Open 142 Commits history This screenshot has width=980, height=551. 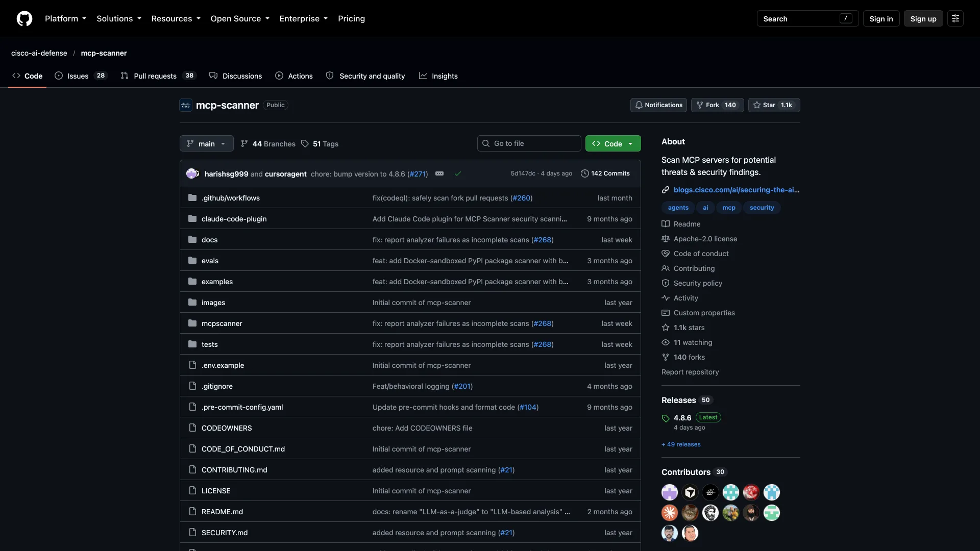[x=605, y=173]
